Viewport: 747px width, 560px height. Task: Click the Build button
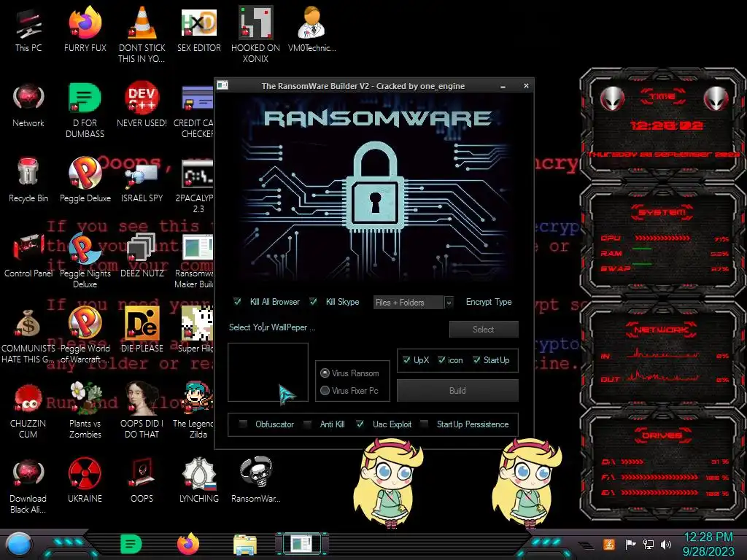[x=457, y=391]
